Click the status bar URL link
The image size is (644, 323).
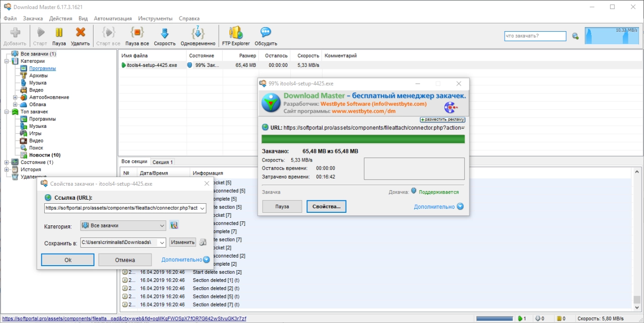pos(124,318)
